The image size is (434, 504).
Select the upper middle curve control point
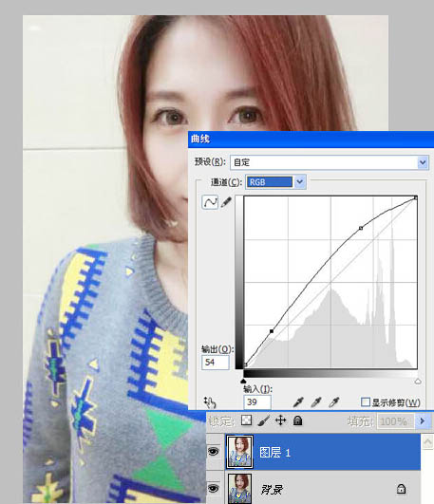(361, 228)
